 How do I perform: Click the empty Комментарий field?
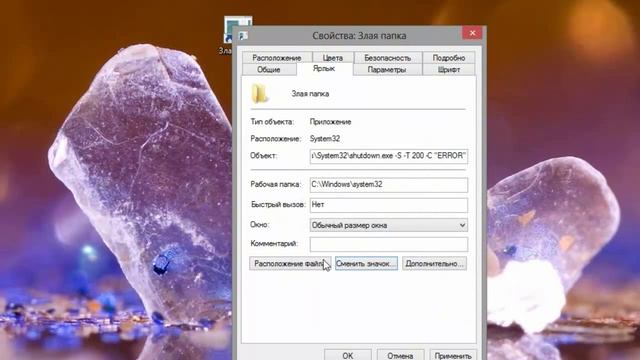coord(389,244)
